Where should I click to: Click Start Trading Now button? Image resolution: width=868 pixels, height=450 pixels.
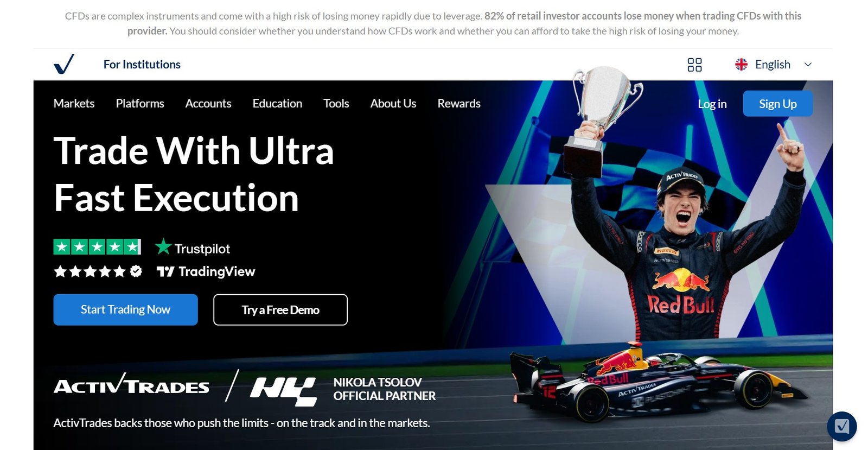125,309
